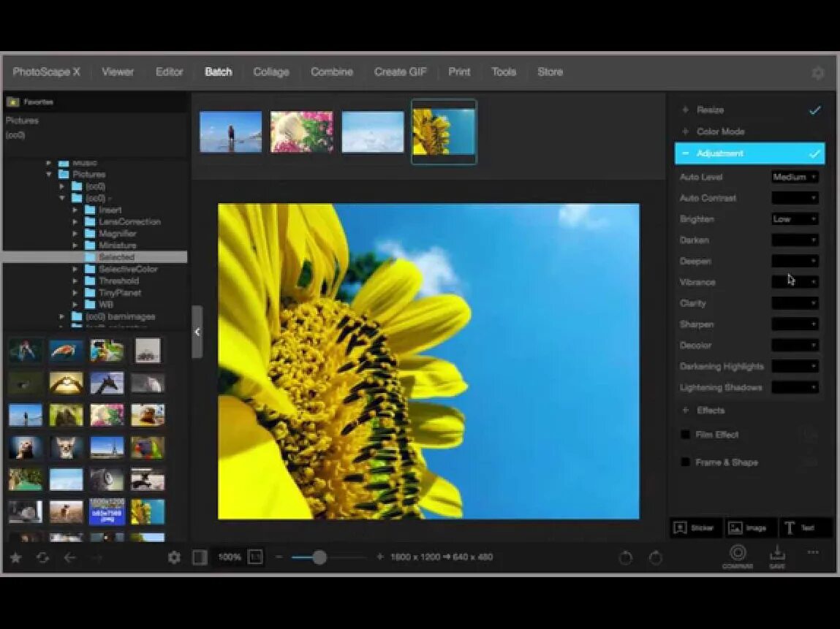The width and height of the screenshot is (840, 629).
Task: Open the Decolor dropdown
Action: click(795, 346)
